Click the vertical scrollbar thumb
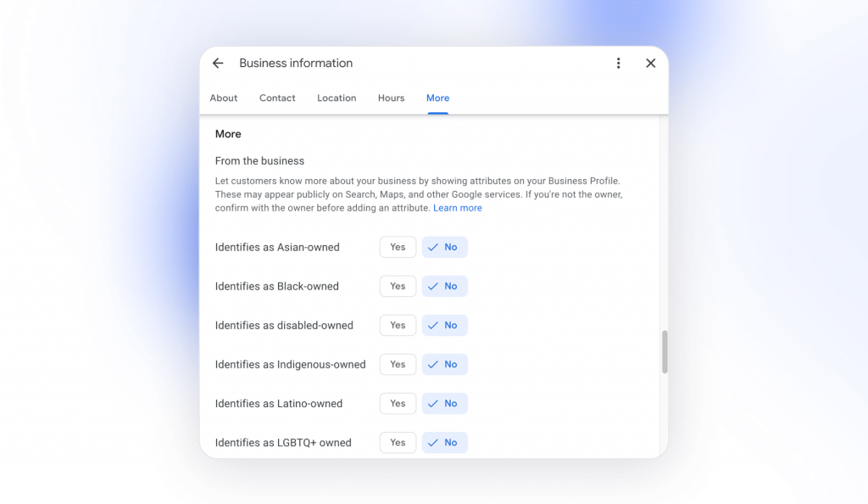The height and width of the screenshot is (504, 868). 665,351
